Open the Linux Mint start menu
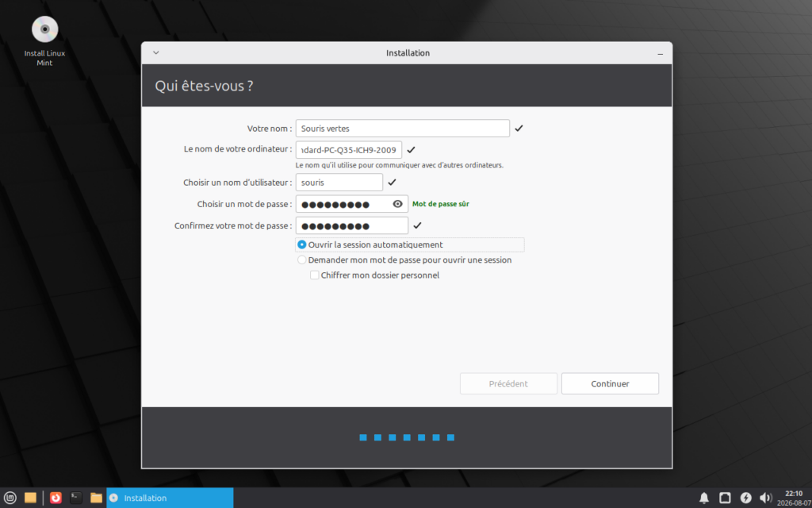The image size is (812, 508). [x=10, y=498]
